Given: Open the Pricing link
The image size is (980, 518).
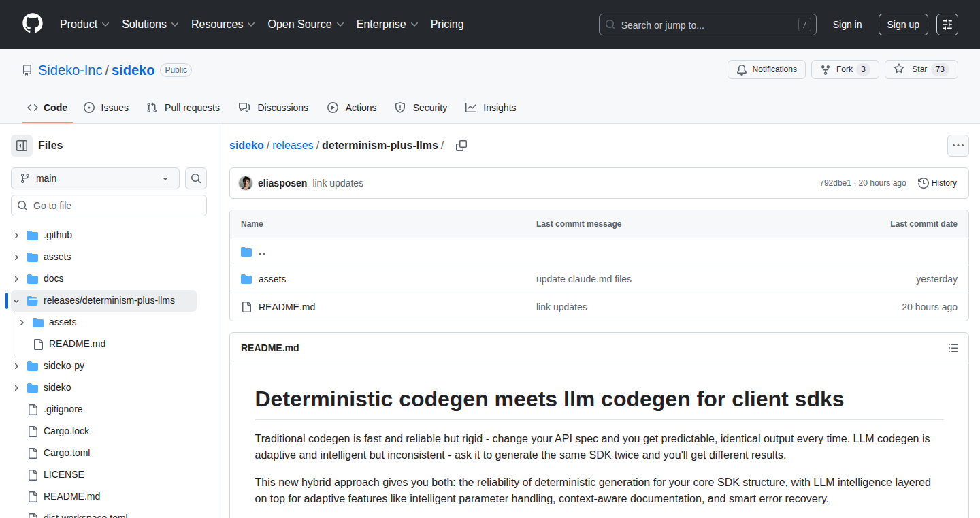Looking at the screenshot, I should click(447, 24).
